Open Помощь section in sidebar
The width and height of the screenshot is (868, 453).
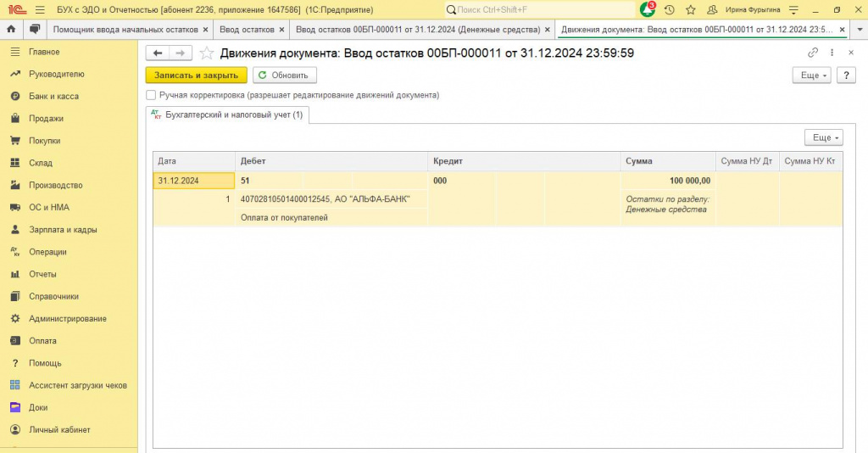click(45, 363)
